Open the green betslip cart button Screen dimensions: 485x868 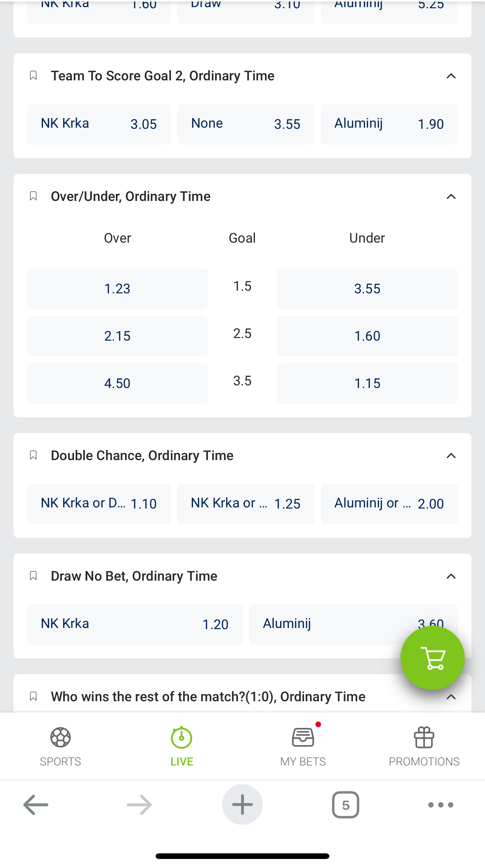tap(432, 658)
